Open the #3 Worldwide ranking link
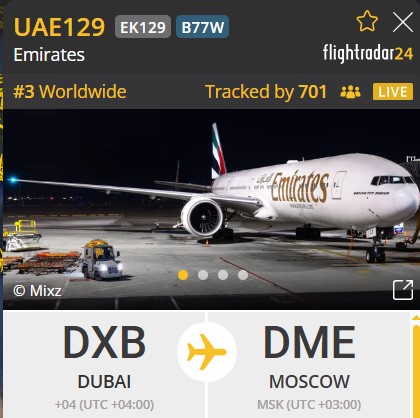The width and height of the screenshot is (420, 418). 70,92
